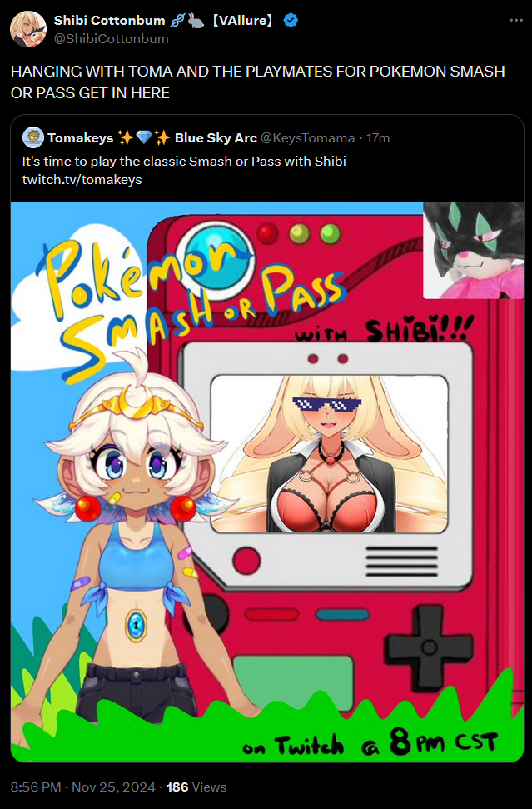532x809 pixels.
Task: Open Shibi Cottonbum display name link
Action: click(109, 21)
